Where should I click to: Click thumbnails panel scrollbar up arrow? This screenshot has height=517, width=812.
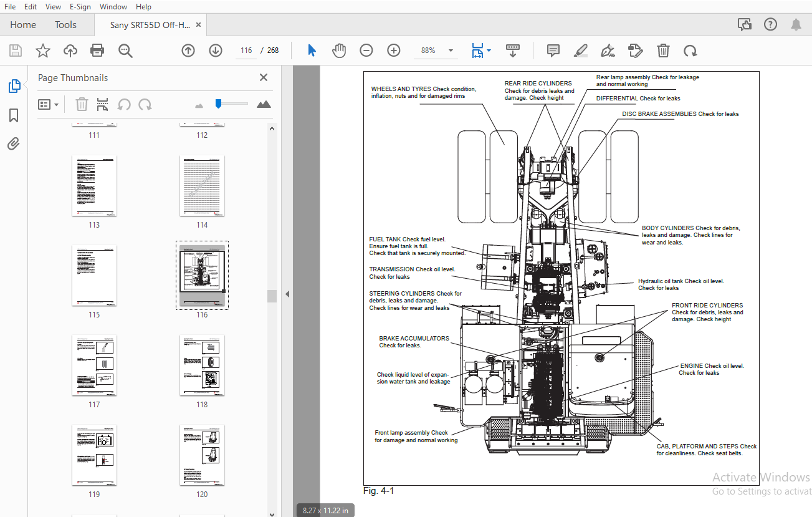(x=272, y=128)
